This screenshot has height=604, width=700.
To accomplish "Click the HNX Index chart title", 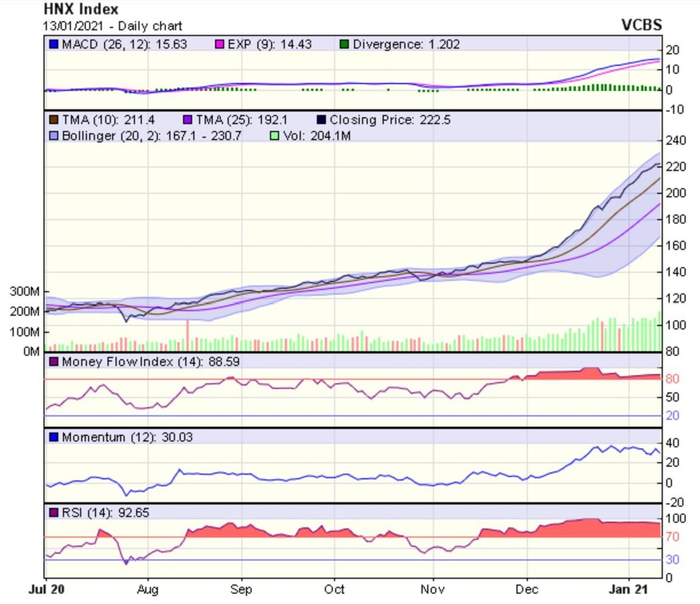I will coord(81,9).
